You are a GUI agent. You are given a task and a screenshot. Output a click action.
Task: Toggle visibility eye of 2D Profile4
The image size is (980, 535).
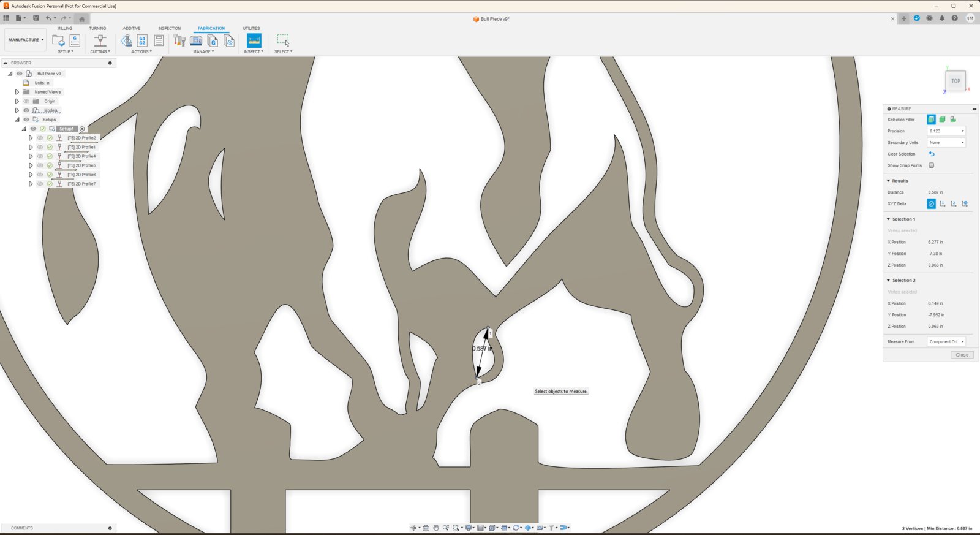point(40,156)
